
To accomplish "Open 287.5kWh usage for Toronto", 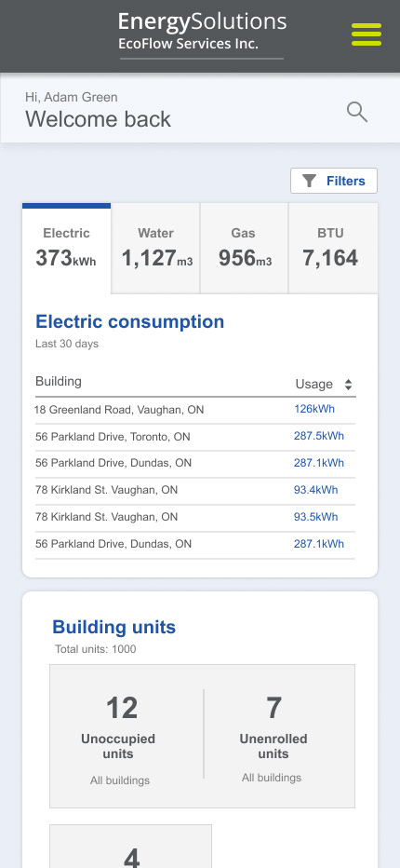I will (x=319, y=436).
